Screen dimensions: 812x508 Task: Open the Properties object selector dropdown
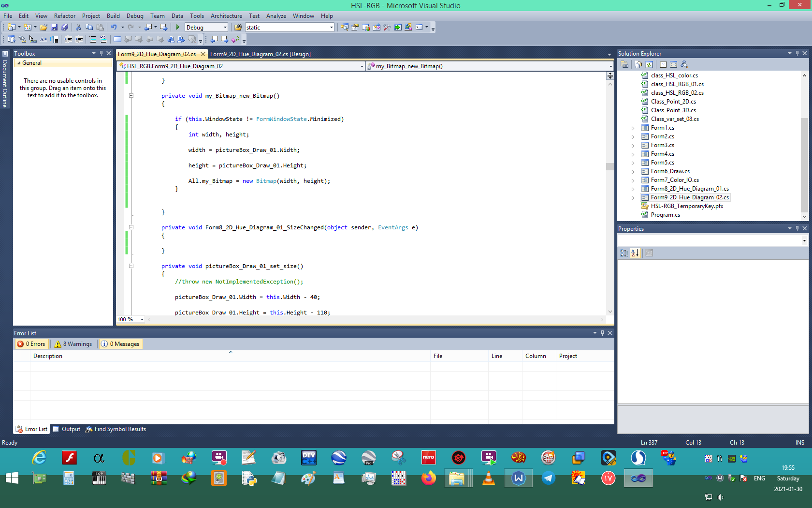(x=804, y=240)
